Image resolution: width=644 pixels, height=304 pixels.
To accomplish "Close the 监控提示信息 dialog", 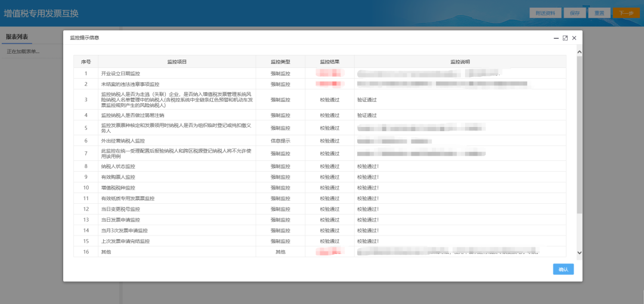I will point(574,38).
